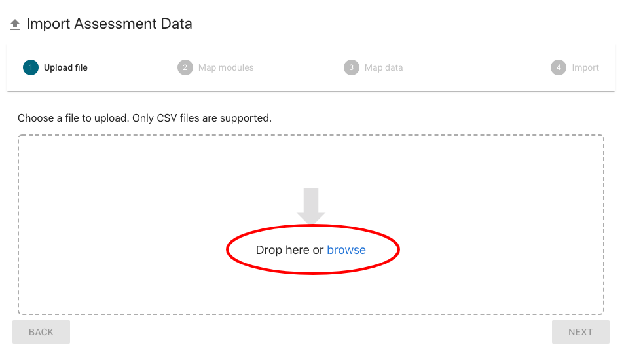Click the Import Assessment Data heading

tap(109, 24)
